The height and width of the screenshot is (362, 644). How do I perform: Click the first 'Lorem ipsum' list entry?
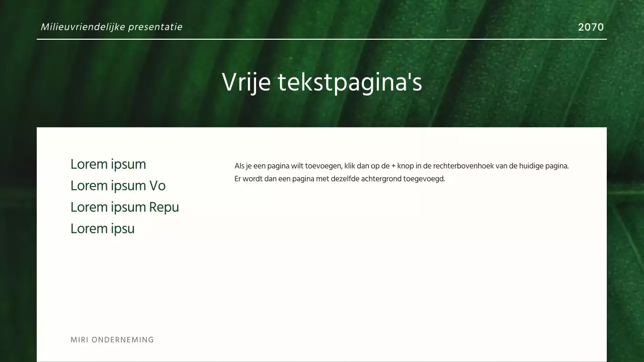click(x=108, y=164)
